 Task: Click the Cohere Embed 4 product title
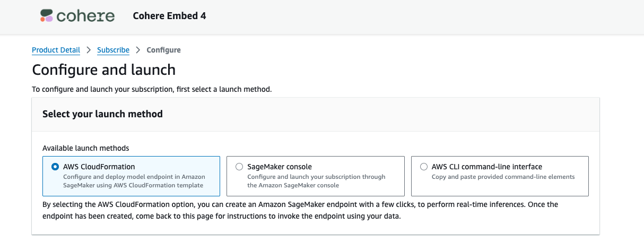[x=169, y=16]
